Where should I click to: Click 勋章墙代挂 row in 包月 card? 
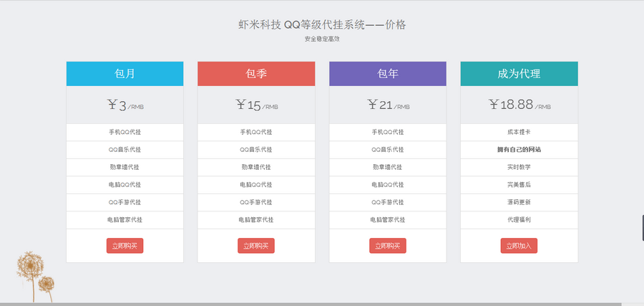(x=125, y=168)
